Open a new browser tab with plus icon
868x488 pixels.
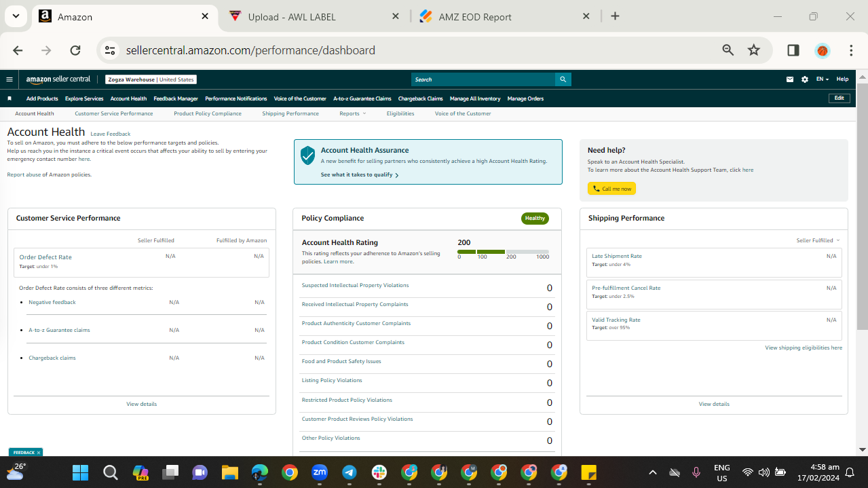(615, 16)
